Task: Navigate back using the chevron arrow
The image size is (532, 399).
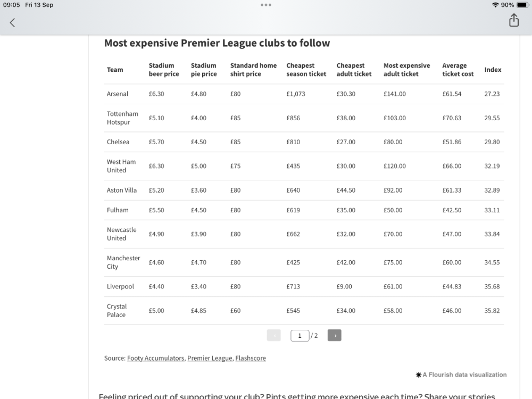Action: [x=12, y=22]
